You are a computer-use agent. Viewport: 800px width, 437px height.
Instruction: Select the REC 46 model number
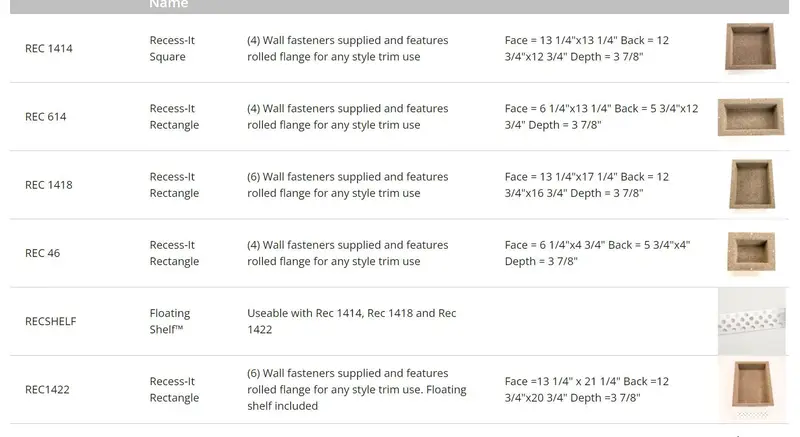(42, 253)
